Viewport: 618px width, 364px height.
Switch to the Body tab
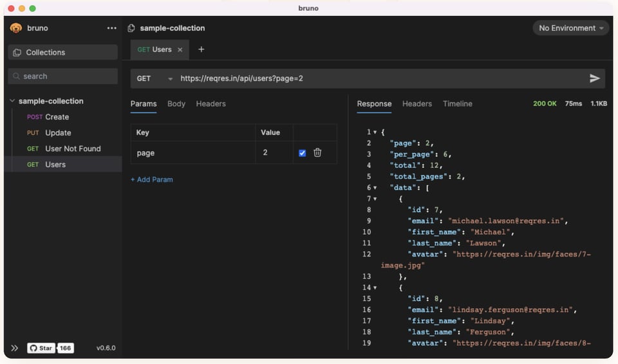point(176,104)
